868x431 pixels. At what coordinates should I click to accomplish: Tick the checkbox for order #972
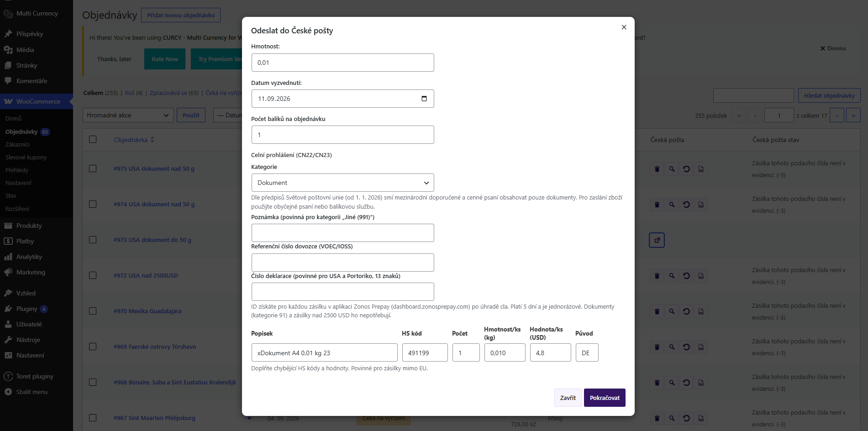coord(93,275)
